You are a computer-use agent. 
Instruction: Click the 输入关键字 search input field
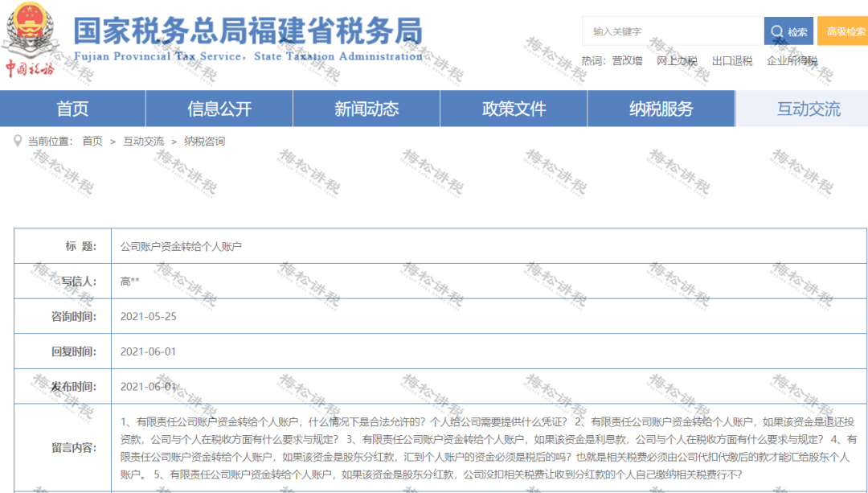click(675, 31)
